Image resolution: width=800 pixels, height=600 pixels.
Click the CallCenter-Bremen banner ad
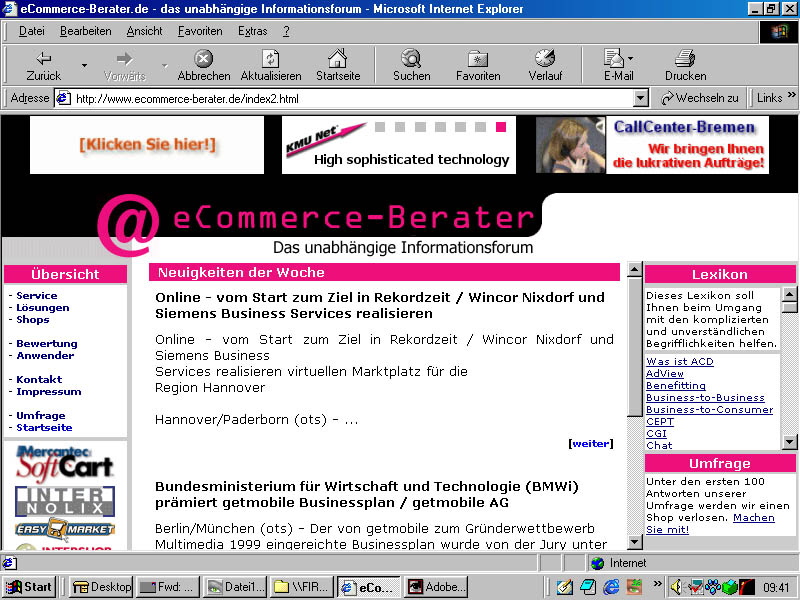click(653, 145)
